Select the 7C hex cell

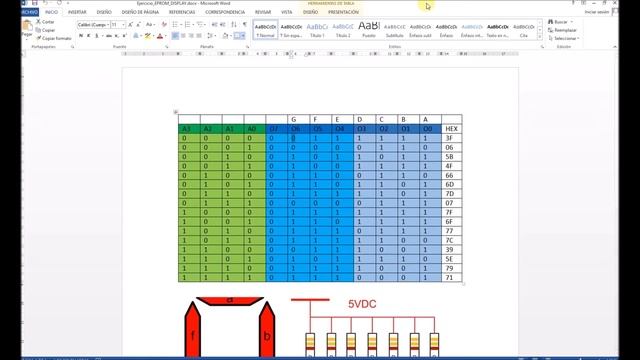click(451, 240)
